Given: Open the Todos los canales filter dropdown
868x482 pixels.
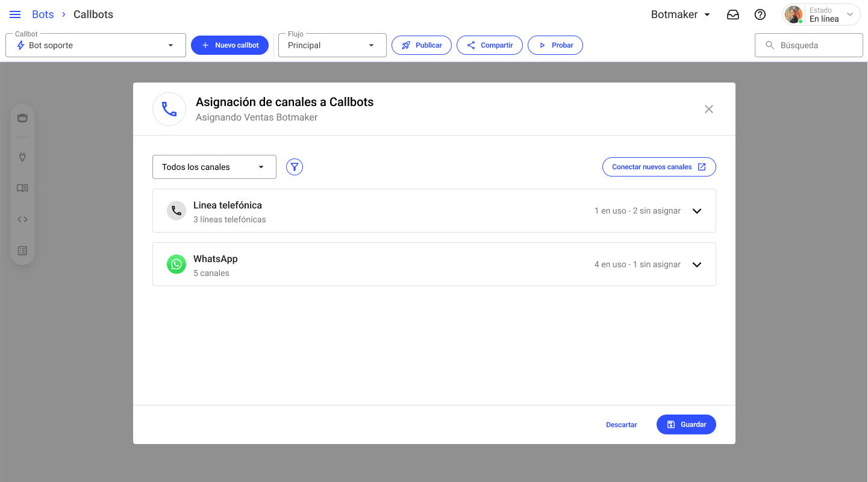Looking at the screenshot, I should point(214,167).
